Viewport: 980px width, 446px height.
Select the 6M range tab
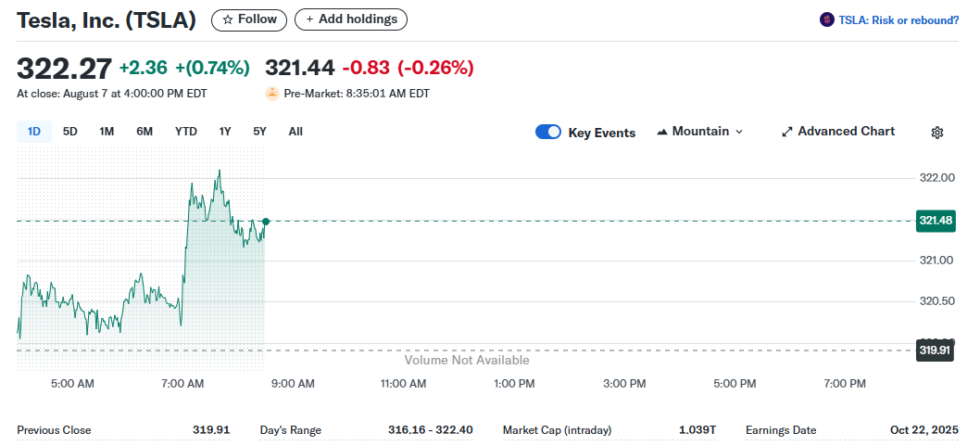pos(144,132)
